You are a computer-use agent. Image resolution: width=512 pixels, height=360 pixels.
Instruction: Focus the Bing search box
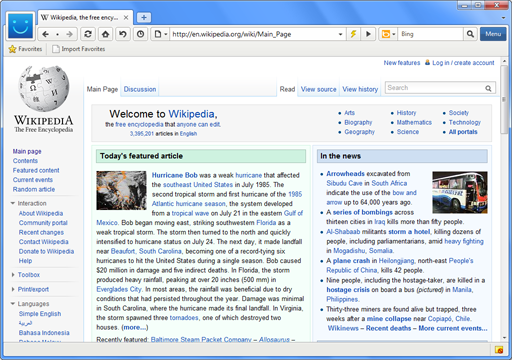click(430, 34)
